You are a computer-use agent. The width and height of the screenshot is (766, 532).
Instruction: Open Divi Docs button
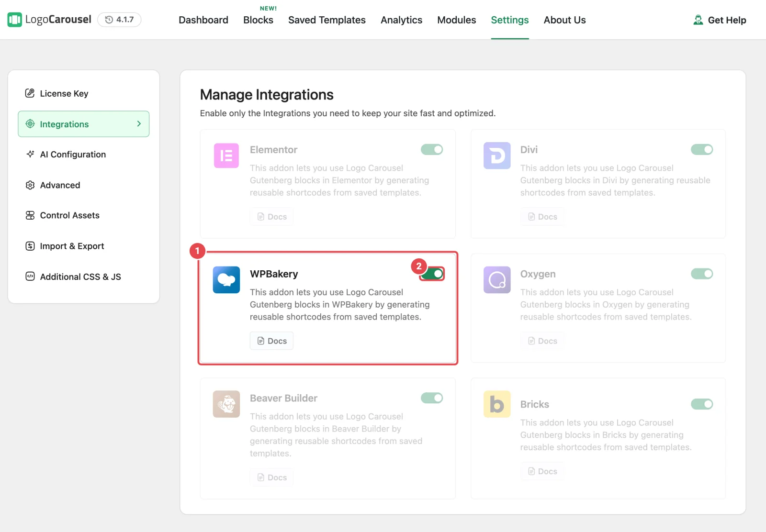point(542,217)
